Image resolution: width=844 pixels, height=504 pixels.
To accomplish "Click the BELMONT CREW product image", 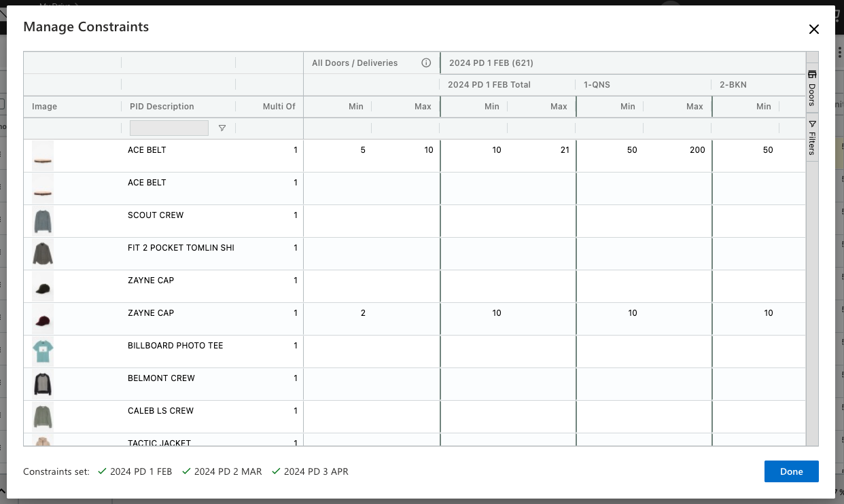I will click(x=43, y=384).
